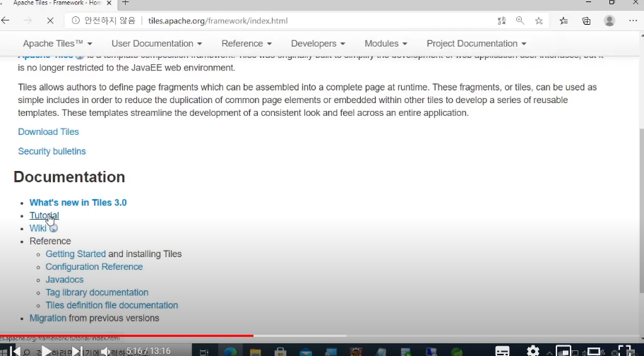Click the zoom magnifier icon in address bar

coord(520,20)
